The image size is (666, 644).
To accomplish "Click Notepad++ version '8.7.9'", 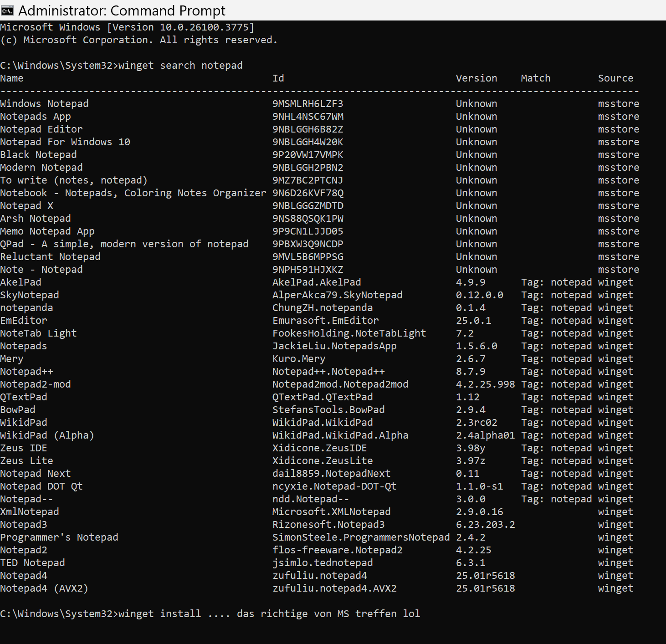I will pos(471,372).
